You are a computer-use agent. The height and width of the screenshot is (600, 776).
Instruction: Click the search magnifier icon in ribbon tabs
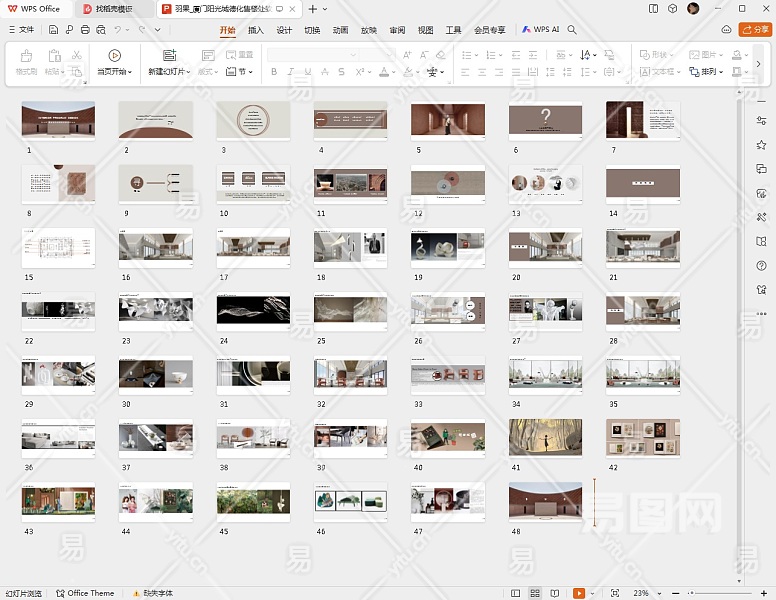pos(572,30)
